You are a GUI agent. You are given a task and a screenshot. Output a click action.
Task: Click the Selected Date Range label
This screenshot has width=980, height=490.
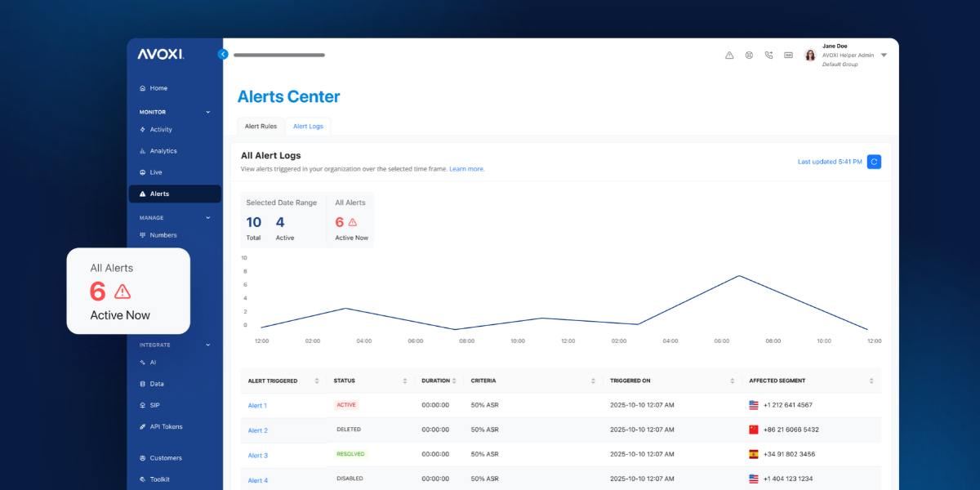(282, 203)
